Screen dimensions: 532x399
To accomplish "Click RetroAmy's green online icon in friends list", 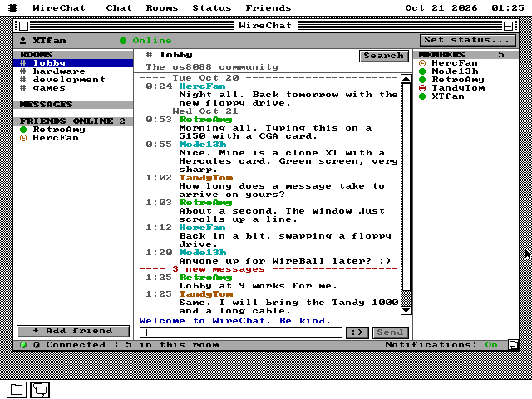I will pos(23,130).
